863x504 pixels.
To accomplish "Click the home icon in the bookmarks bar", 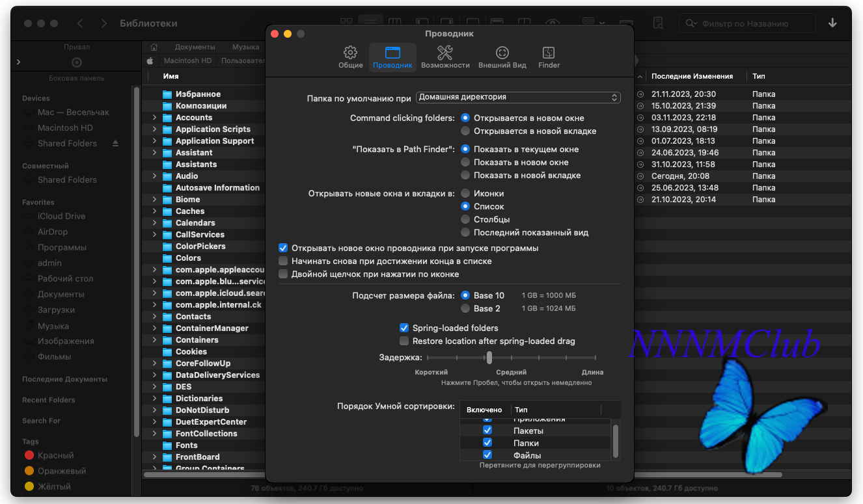I will coord(154,47).
